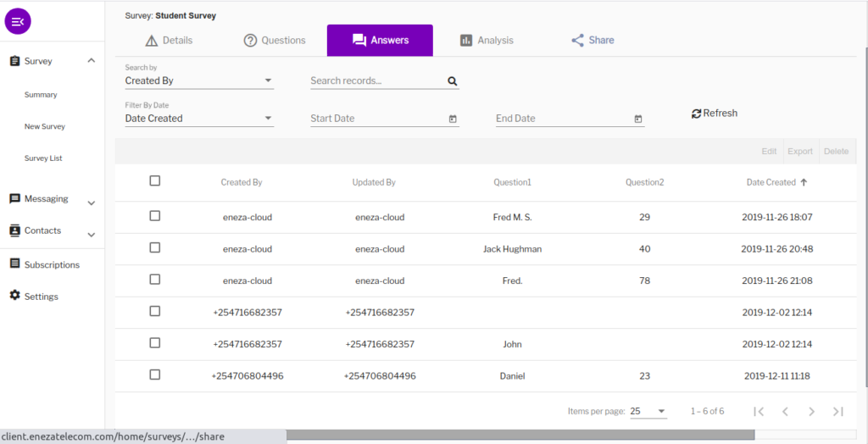Toggle the select-all header checkbox

(x=154, y=180)
